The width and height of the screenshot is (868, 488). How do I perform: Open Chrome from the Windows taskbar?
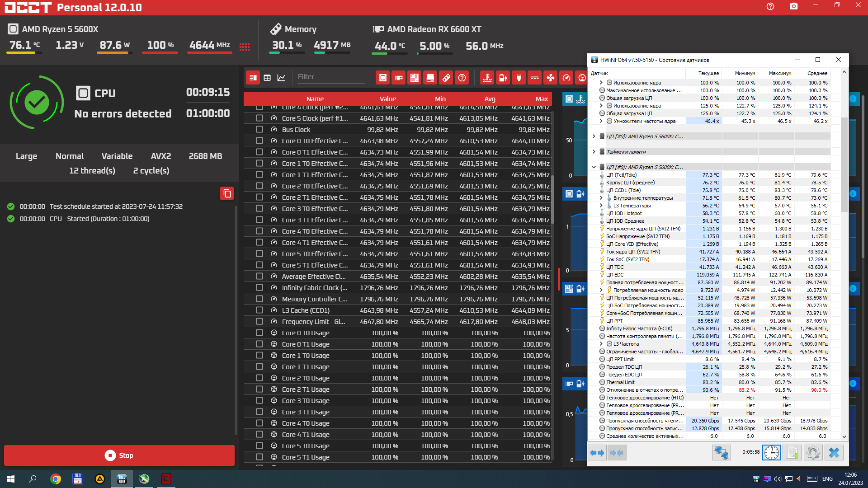[x=56, y=479]
